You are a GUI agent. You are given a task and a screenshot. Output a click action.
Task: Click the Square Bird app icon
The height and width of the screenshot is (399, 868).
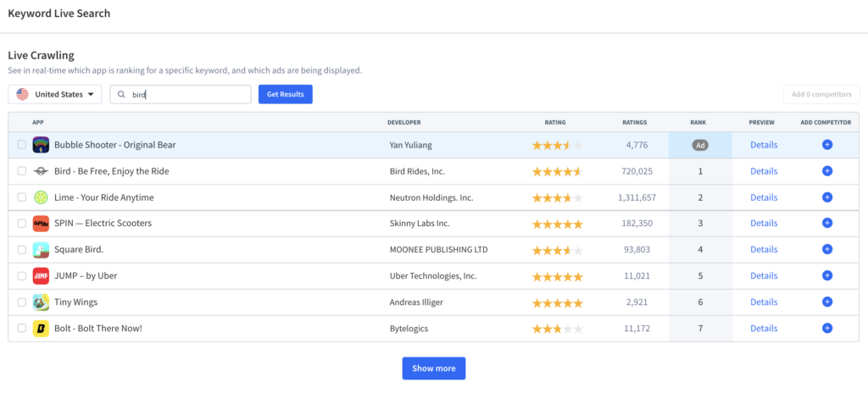pyautogui.click(x=41, y=250)
